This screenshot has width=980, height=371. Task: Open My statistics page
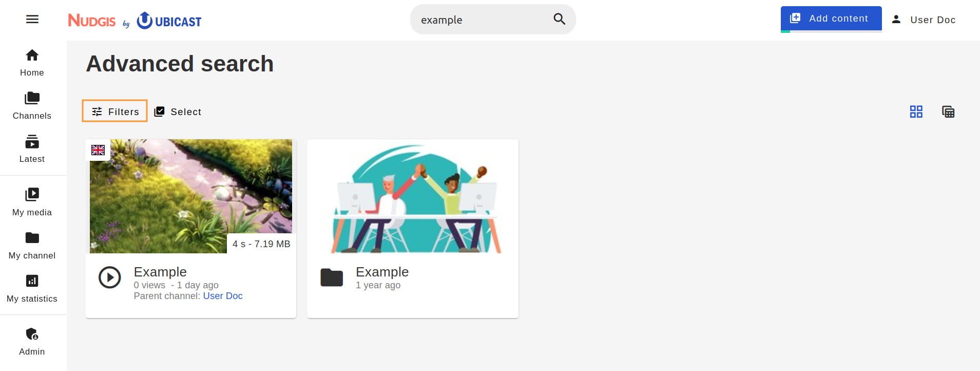coord(32,289)
